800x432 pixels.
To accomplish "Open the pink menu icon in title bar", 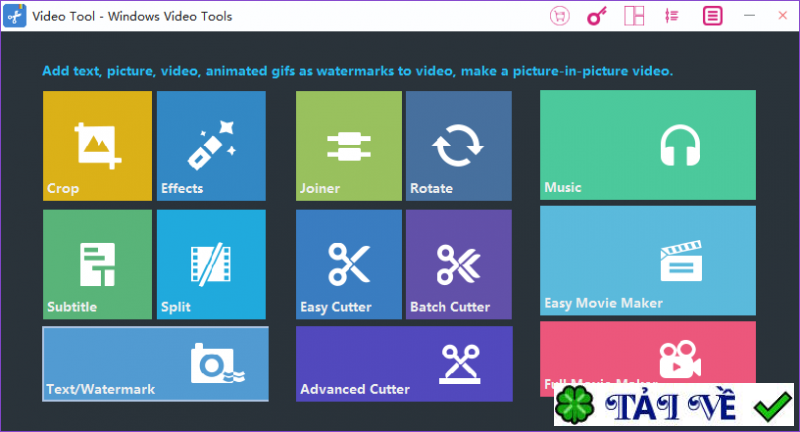I will [712, 16].
